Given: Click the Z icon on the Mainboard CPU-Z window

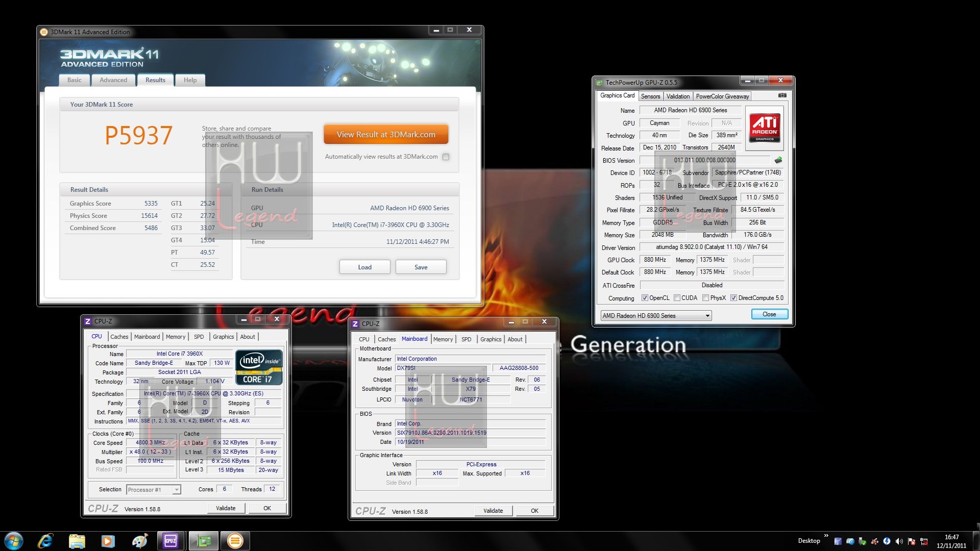Looking at the screenshot, I should (x=355, y=323).
